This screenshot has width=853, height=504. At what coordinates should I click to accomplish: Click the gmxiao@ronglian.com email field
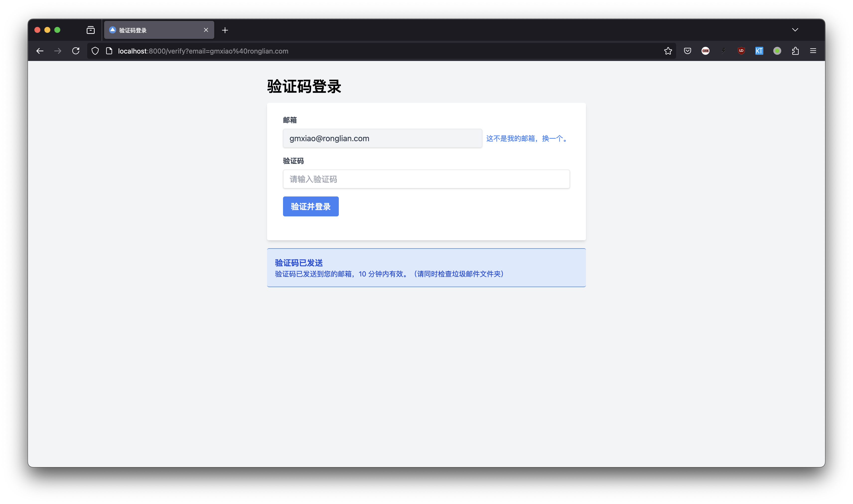point(382,138)
